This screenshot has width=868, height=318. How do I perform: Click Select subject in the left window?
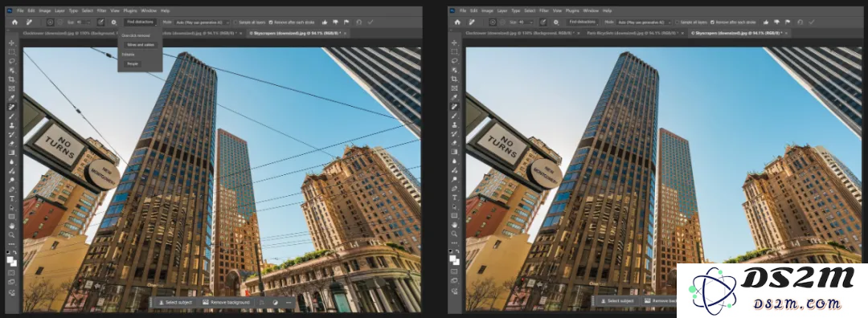[x=174, y=303]
